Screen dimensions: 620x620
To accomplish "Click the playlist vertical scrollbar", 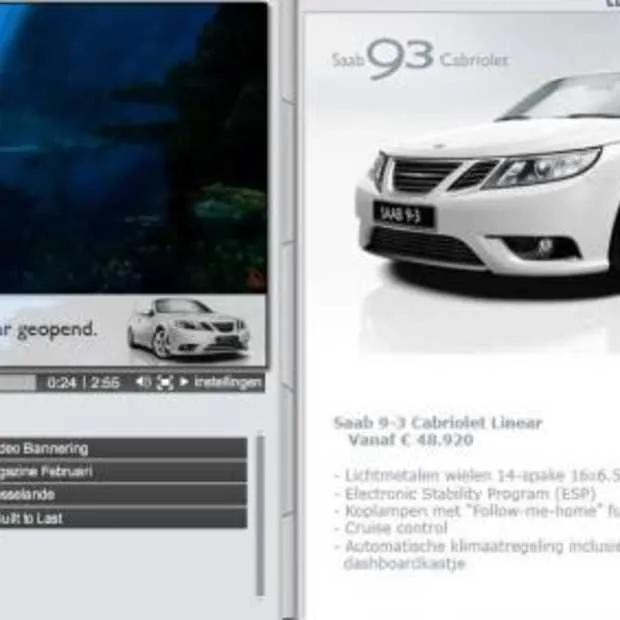I will [x=260, y=516].
